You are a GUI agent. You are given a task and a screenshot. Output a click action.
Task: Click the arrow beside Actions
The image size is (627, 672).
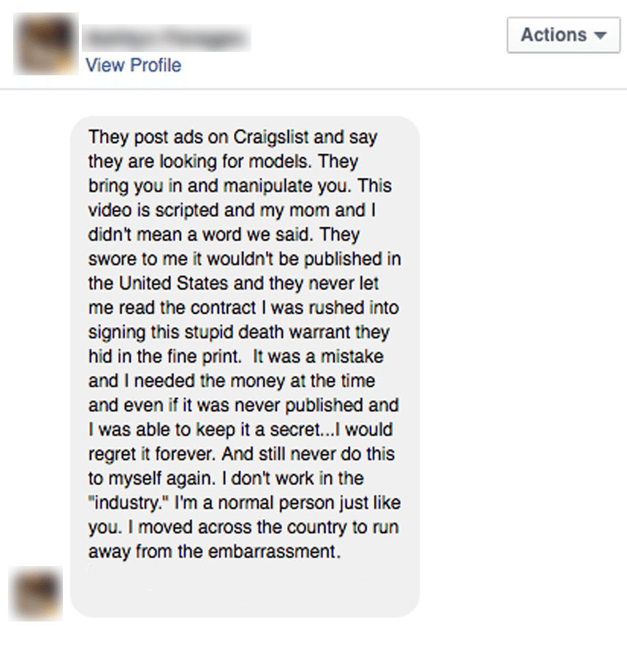point(601,36)
